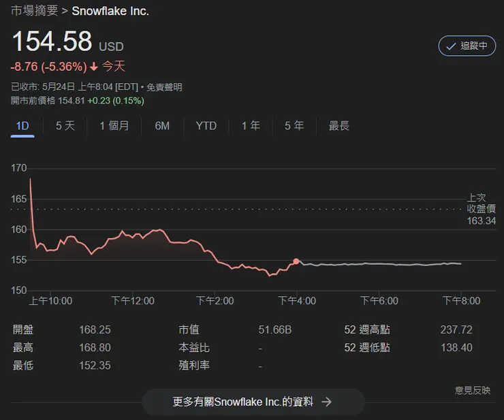Click the 已收市 5月24日 timestamp text
This screenshot has height=420, width=504.
coord(74,86)
